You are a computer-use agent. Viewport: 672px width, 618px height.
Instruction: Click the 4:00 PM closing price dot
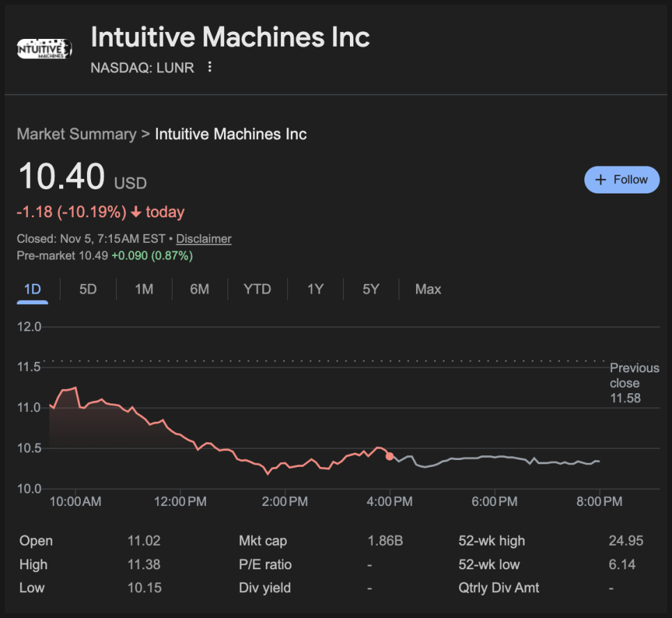tap(390, 457)
